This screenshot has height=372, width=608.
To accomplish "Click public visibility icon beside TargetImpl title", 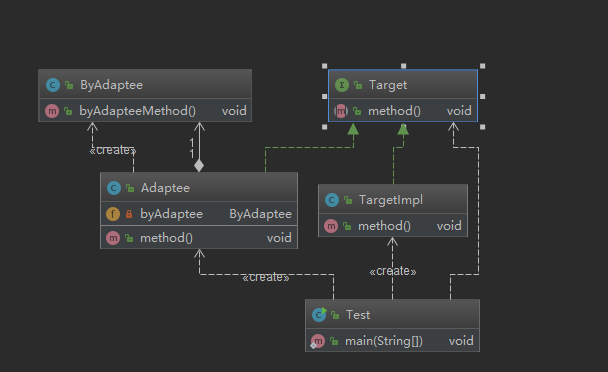I will [x=348, y=200].
